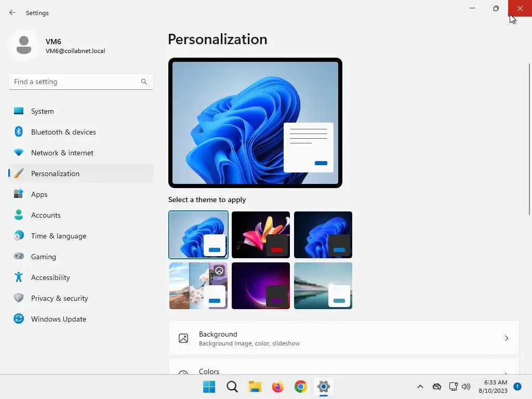Viewport: 532px width, 399px height.
Task: Click the settings page vertical scrollbar
Action: (529, 139)
